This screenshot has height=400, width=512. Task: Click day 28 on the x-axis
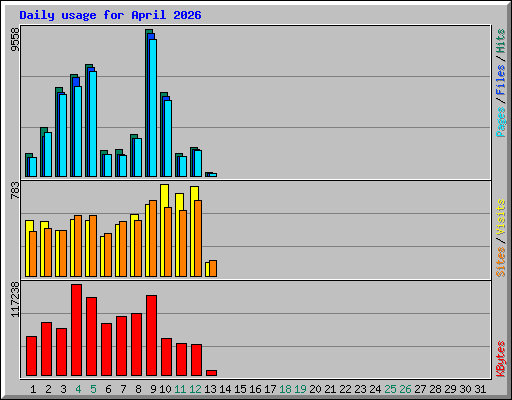435,389
